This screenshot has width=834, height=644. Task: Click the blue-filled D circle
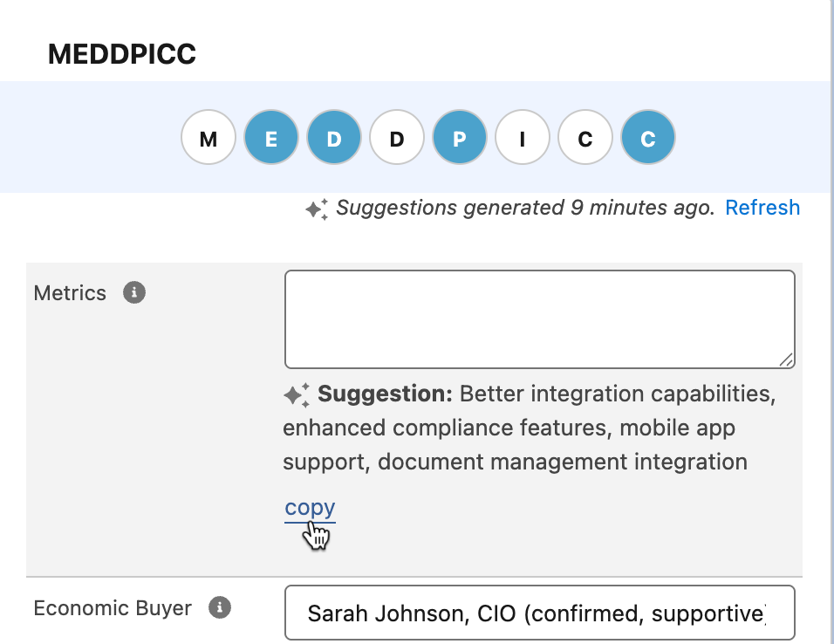pyautogui.click(x=334, y=138)
